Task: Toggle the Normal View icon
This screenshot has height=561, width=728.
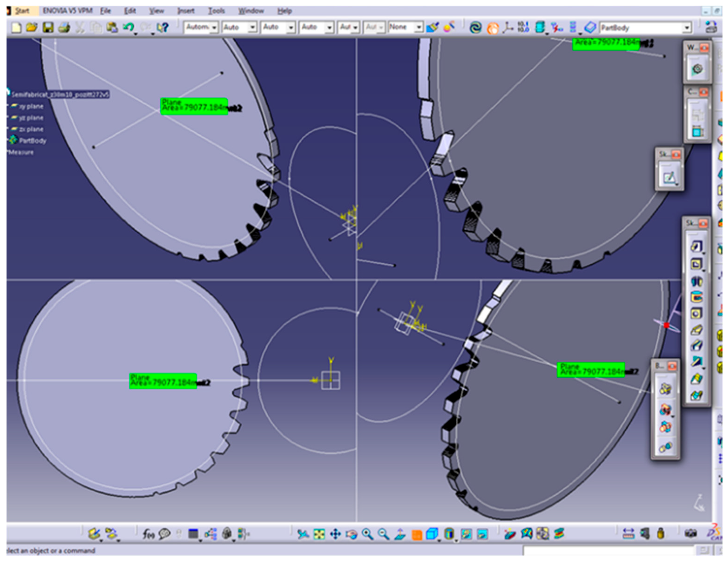Action: tap(400, 534)
